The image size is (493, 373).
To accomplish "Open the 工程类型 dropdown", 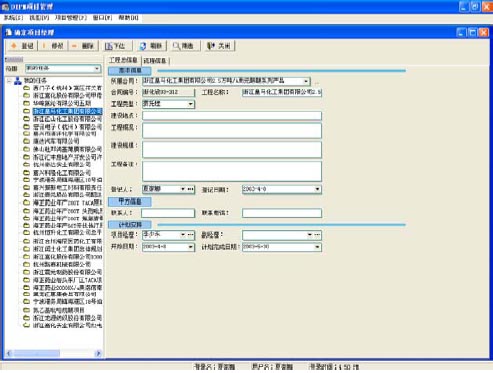I will pos(190,104).
